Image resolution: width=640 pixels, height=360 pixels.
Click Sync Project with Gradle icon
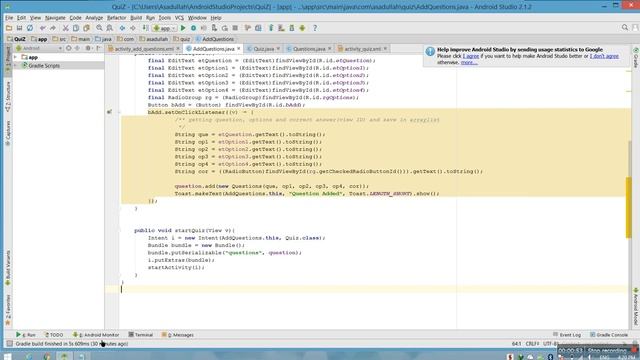[271, 28]
